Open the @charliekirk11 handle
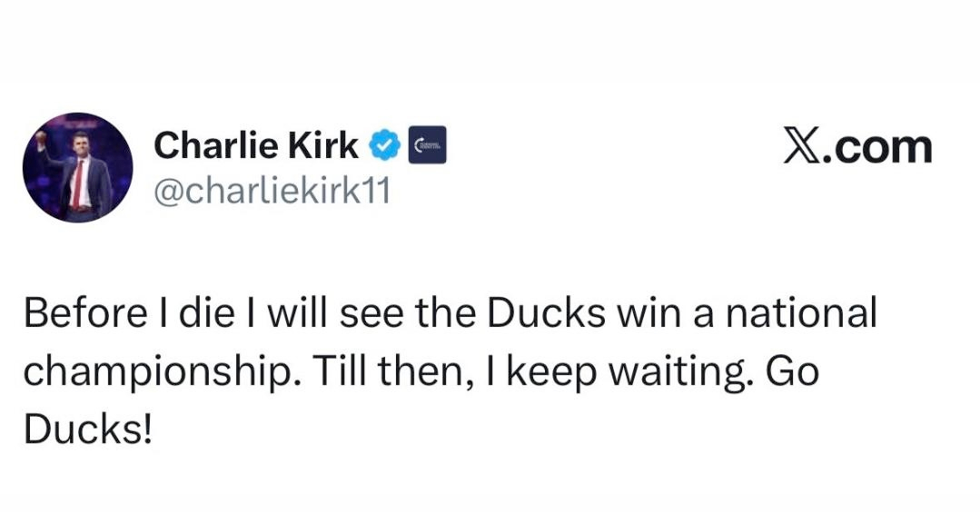 [x=272, y=192]
